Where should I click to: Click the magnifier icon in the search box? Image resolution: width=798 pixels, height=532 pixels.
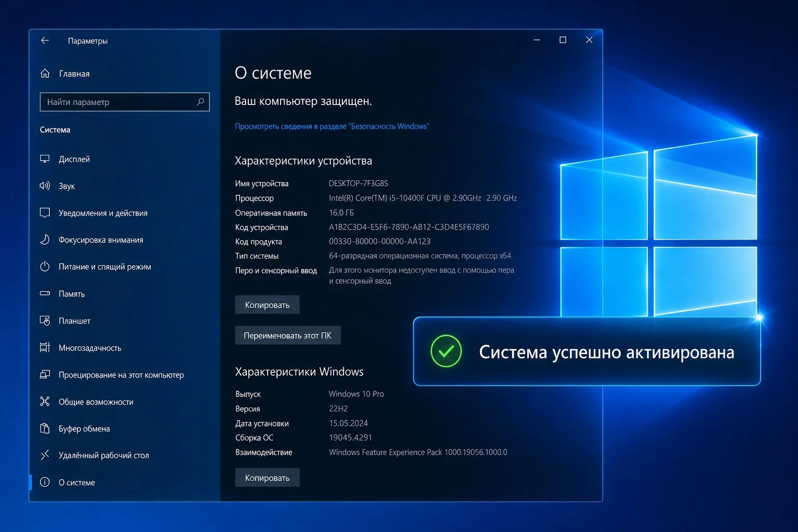201,102
